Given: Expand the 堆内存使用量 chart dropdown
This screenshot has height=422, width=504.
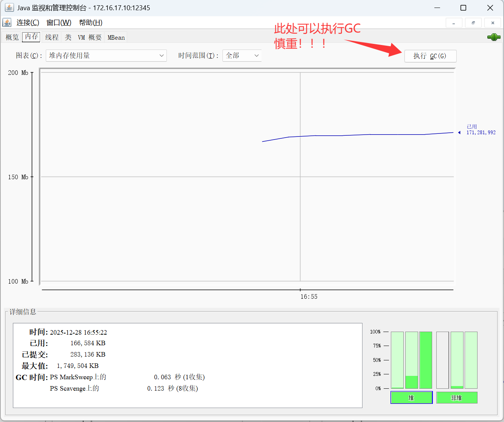Looking at the screenshot, I should (x=106, y=56).
